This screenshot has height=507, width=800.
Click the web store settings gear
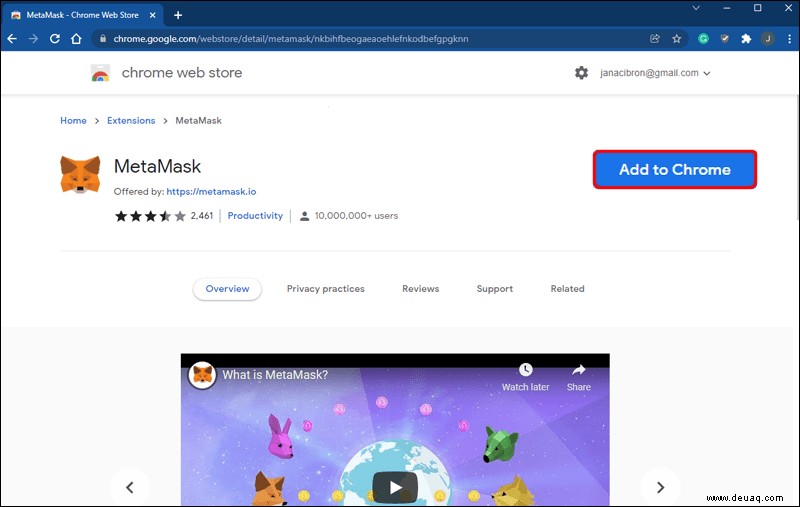[581, 73]
